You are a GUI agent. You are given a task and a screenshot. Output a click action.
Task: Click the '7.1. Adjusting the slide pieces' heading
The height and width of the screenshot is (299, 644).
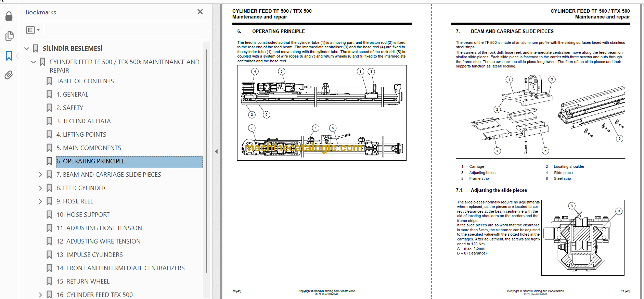pos(491,190)
